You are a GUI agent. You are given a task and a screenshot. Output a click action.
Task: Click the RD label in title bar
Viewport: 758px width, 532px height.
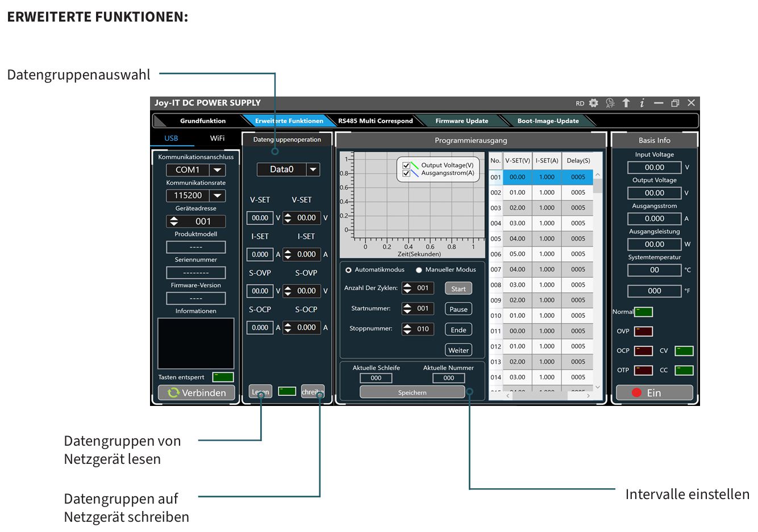580,103
